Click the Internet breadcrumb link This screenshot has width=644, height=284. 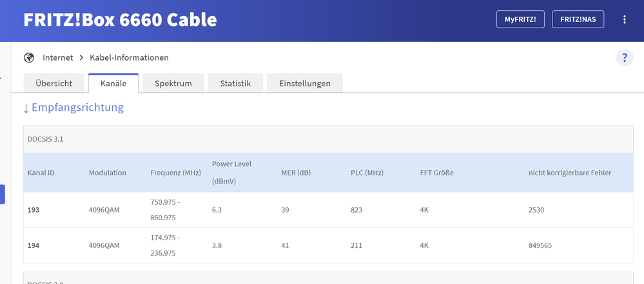pos(58,58)
